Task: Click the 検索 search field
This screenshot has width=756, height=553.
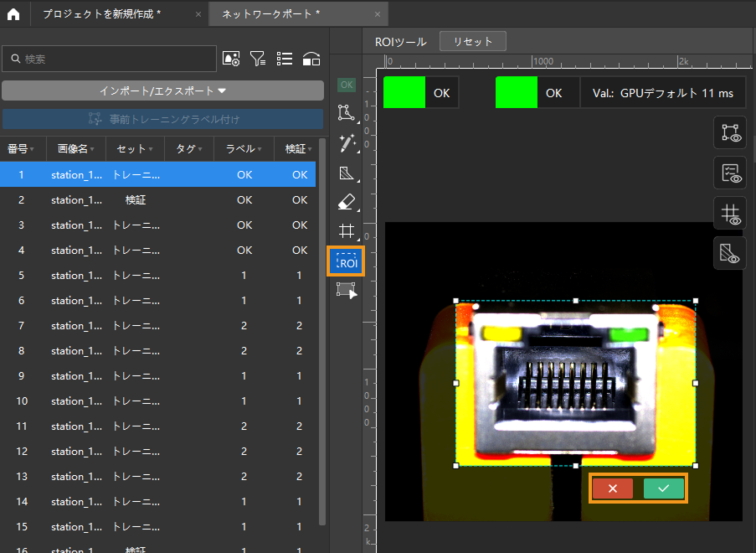Action: coord(110,59)
